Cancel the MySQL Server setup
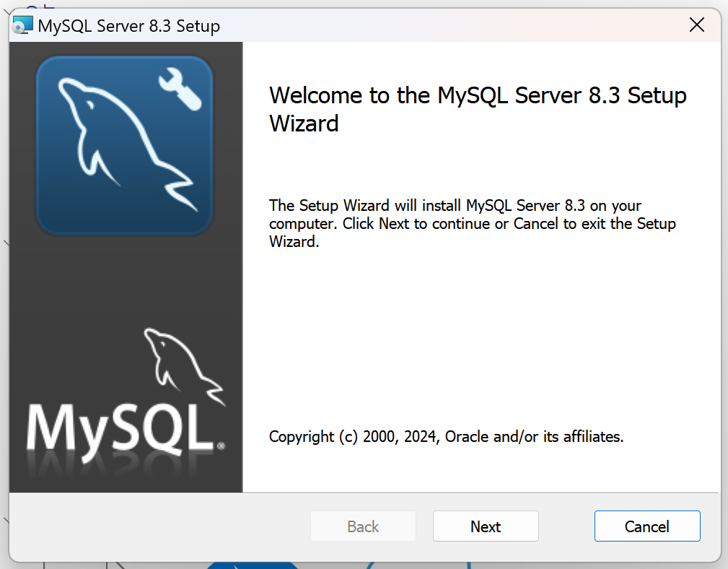 [647, 526]
